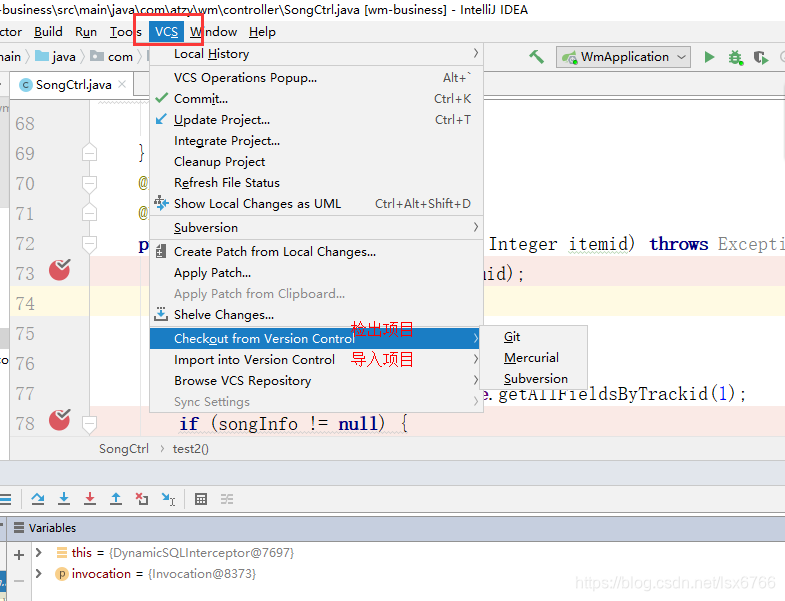
Task: Select Update Project... menu item
Action: pyautogui.click(x=316, y=120)
